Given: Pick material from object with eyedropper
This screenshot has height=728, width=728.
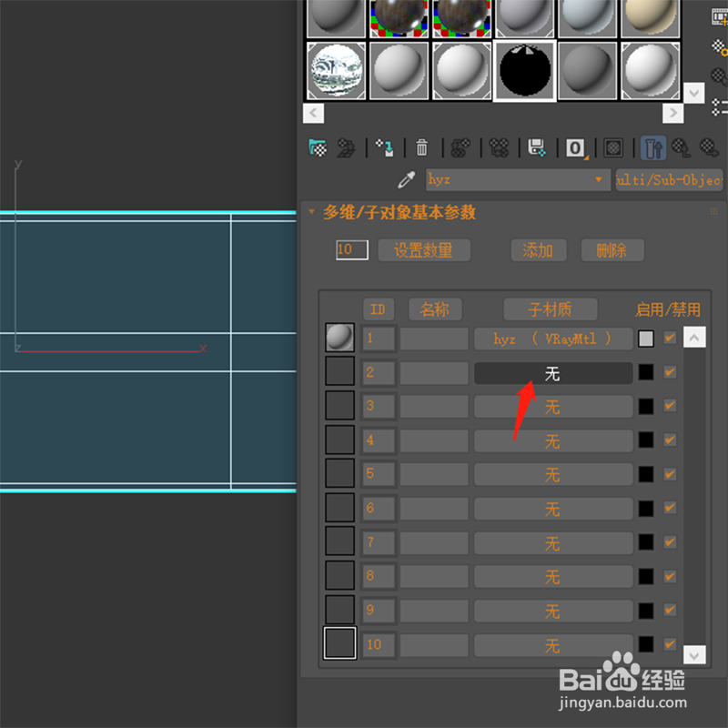Looking at the screenshot, I should [407, 179].
